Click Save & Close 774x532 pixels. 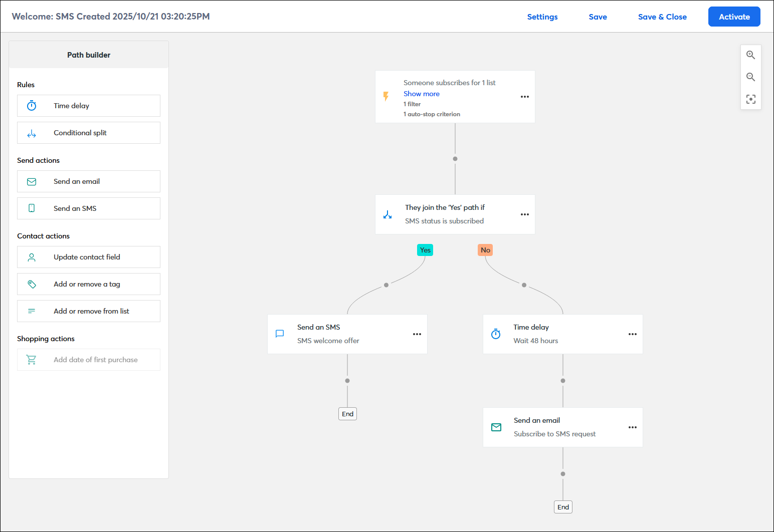pos(662,17)
